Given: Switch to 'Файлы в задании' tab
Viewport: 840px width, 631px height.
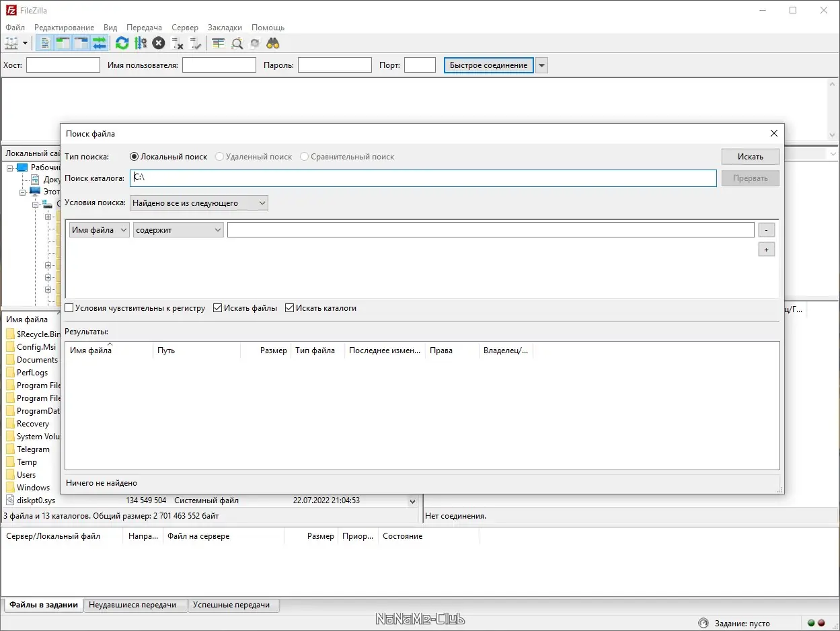Looking at the screenshot, I should [44, 605].
